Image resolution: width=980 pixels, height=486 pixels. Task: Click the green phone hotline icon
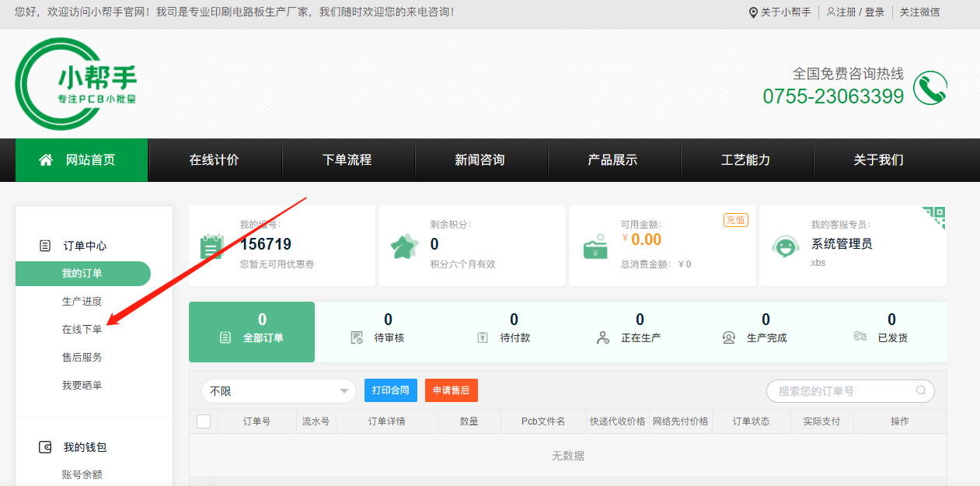pos(929,88)
